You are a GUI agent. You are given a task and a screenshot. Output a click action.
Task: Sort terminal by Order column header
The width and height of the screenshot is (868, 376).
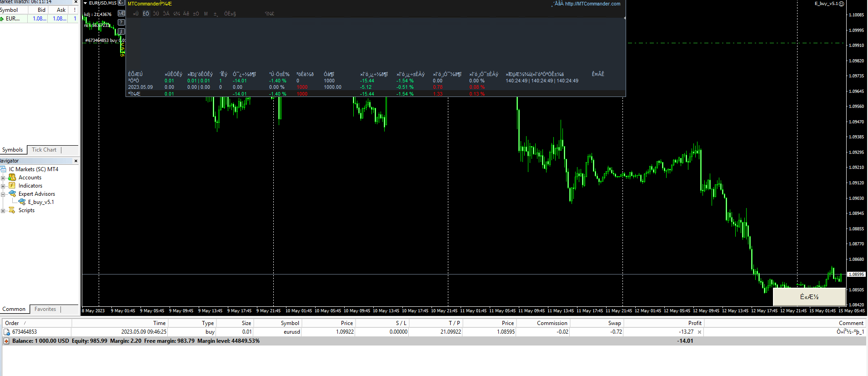37,323
